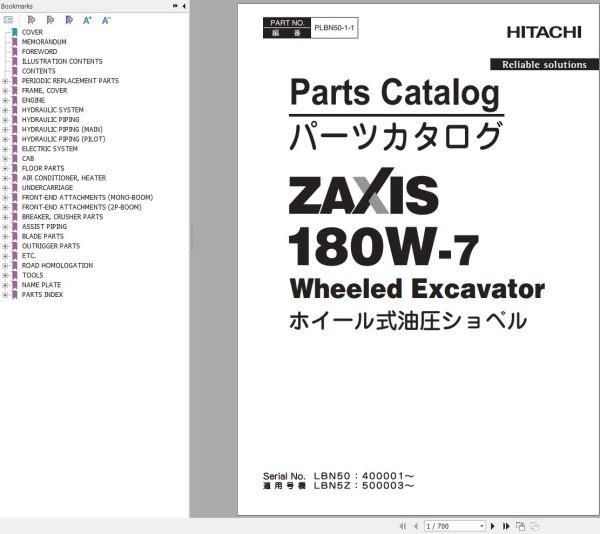Click the CONTENTS bookmark icon
The image size is (600, 534).
(15, 71)
